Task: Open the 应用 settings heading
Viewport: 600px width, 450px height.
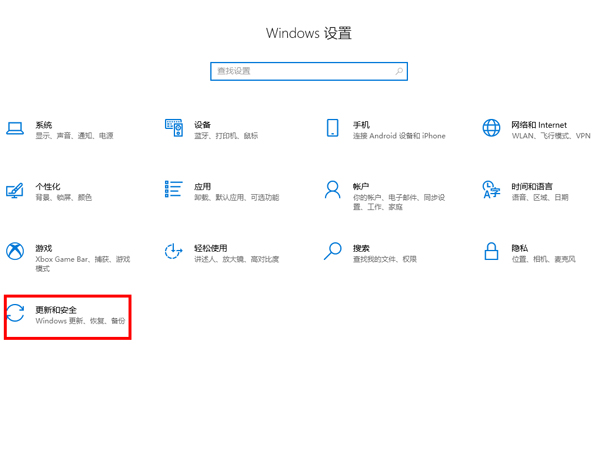Action: [x=202, y=187]
